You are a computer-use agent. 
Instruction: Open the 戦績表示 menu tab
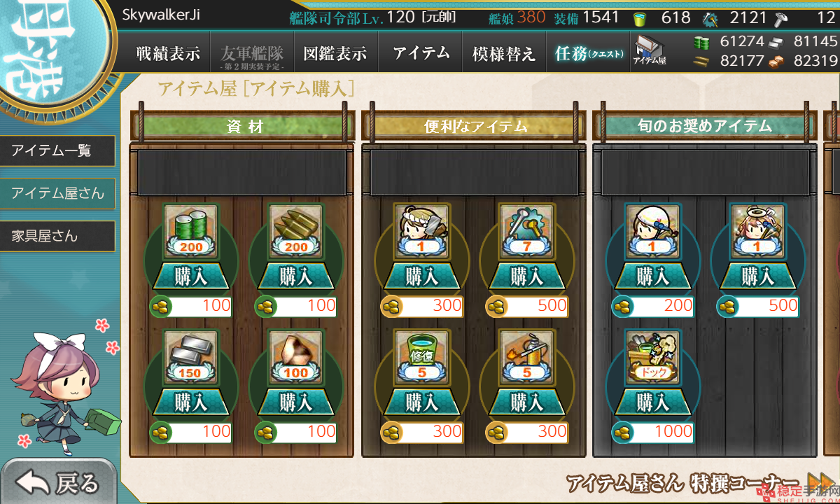point(168,53)
